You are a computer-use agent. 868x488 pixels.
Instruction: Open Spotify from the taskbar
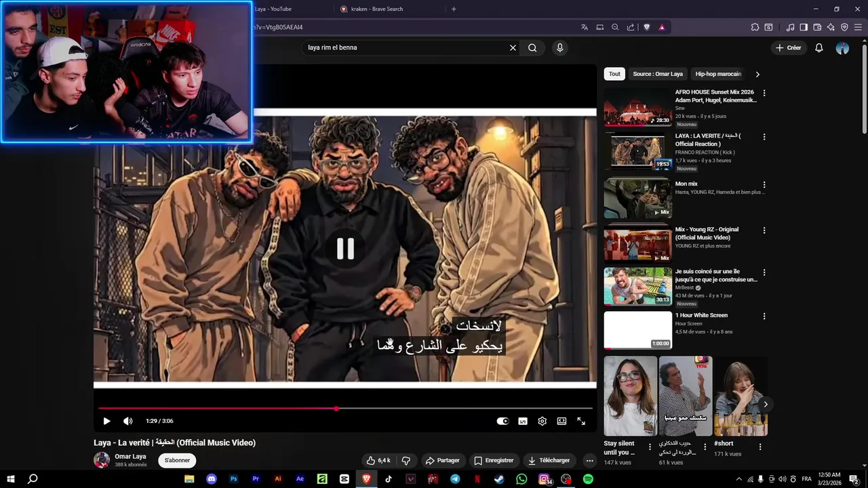point(588,479)
